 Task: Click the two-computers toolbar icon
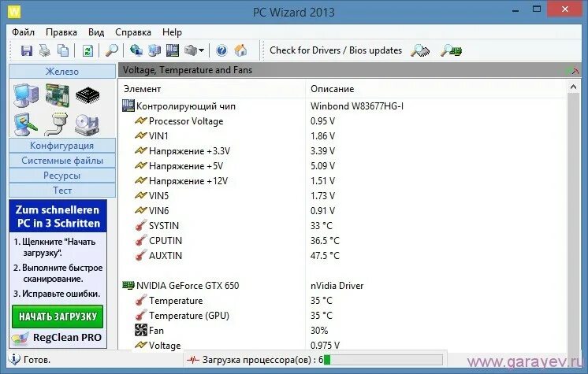(154, 50)
